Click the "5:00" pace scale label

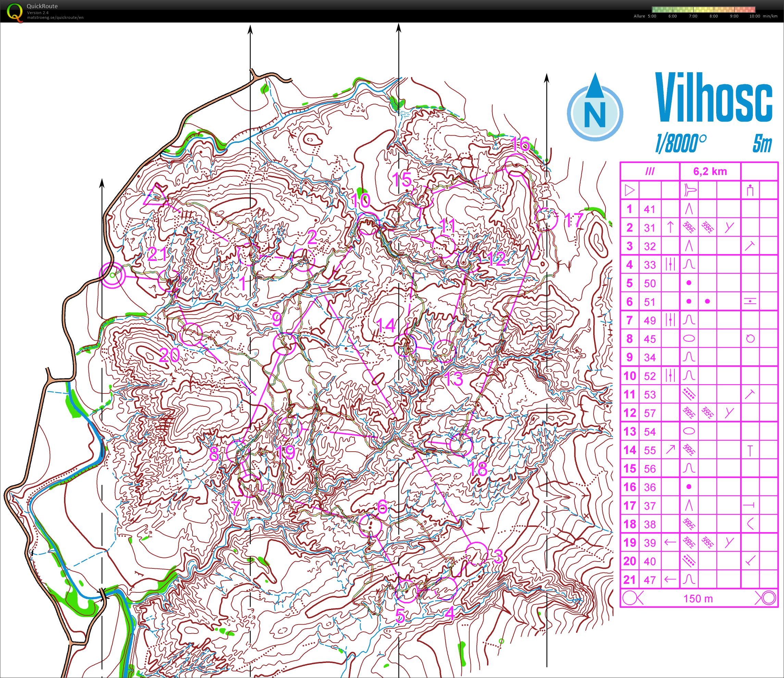pyautogui.click(x=652, y=16)
